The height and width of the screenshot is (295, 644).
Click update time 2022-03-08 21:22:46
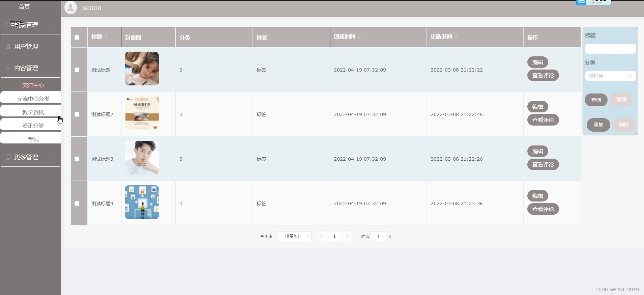pos(457,114)
